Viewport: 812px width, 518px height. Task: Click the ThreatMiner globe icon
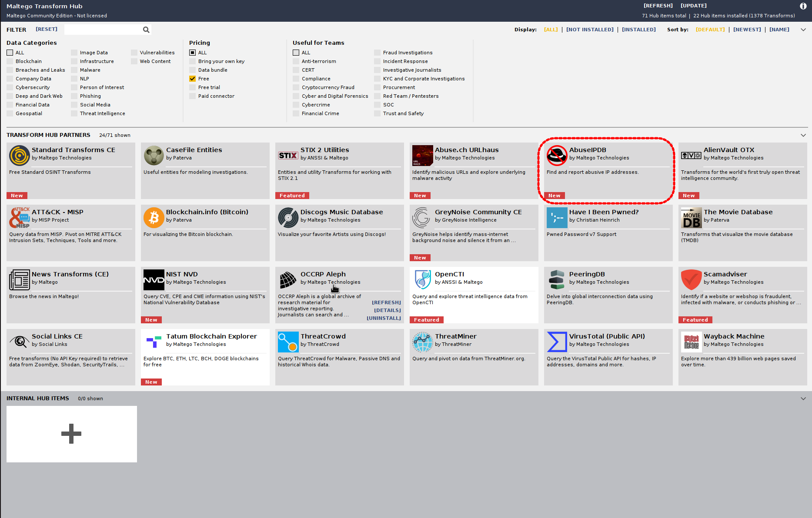tap(423, 342)
